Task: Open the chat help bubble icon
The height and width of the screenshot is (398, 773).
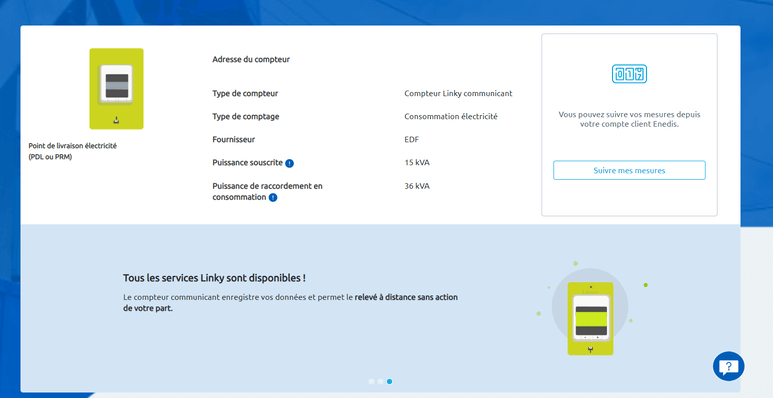Action: (x=728, y=366)
